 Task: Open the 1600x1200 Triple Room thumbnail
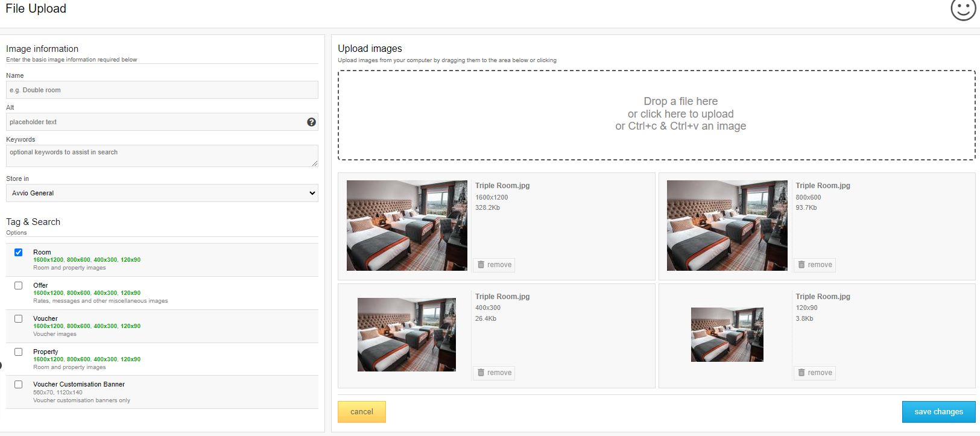407,226
